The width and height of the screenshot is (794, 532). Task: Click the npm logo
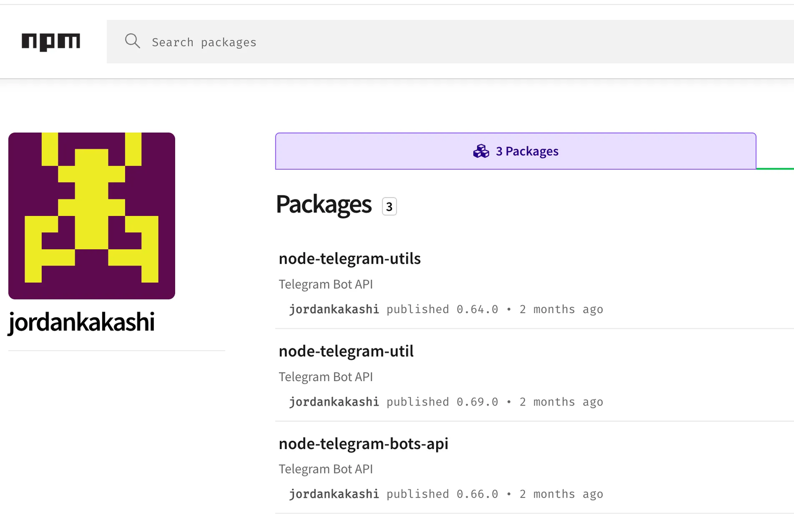point(51,42)
